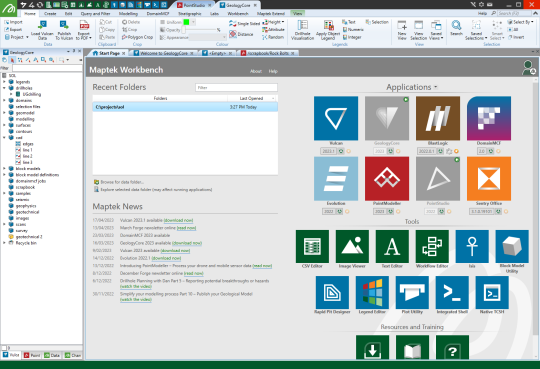540x369 pixels.
Task: Select the C:\projects\sol folder row
Action: [185, 107]
